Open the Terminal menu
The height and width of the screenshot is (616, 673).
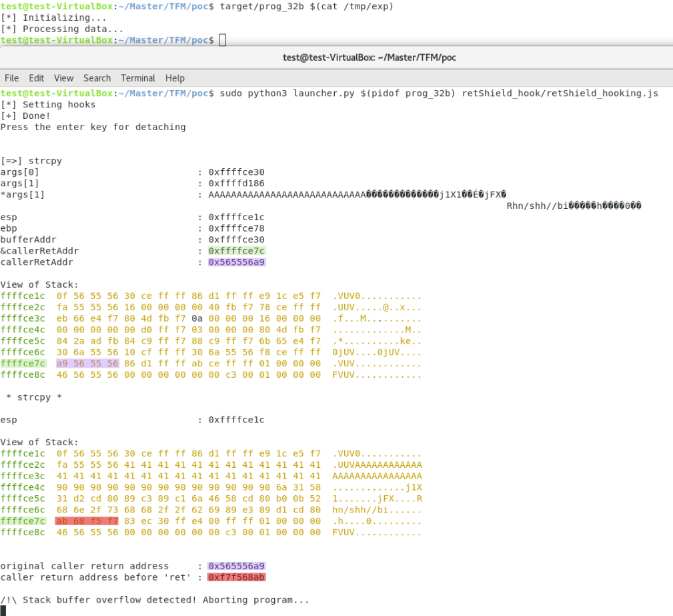[x=138, y=78]
